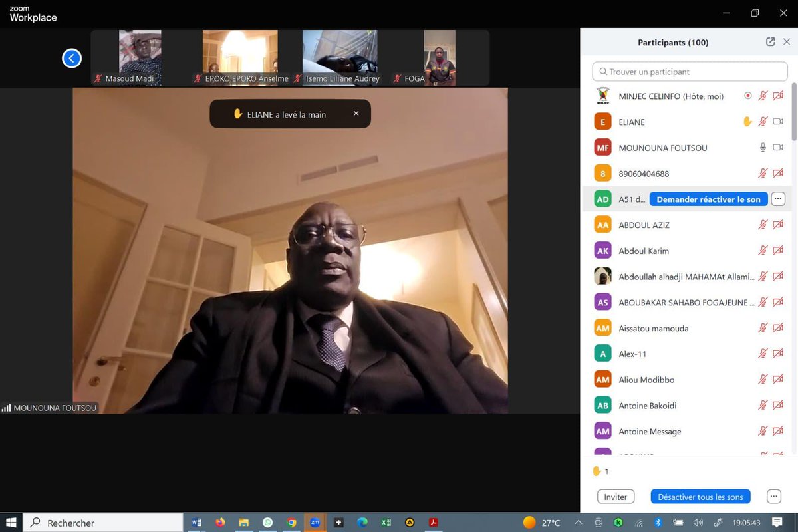Click Abdoul Karim's crossed-out microphone icon
798x532 pixels.
click(762, 251)
